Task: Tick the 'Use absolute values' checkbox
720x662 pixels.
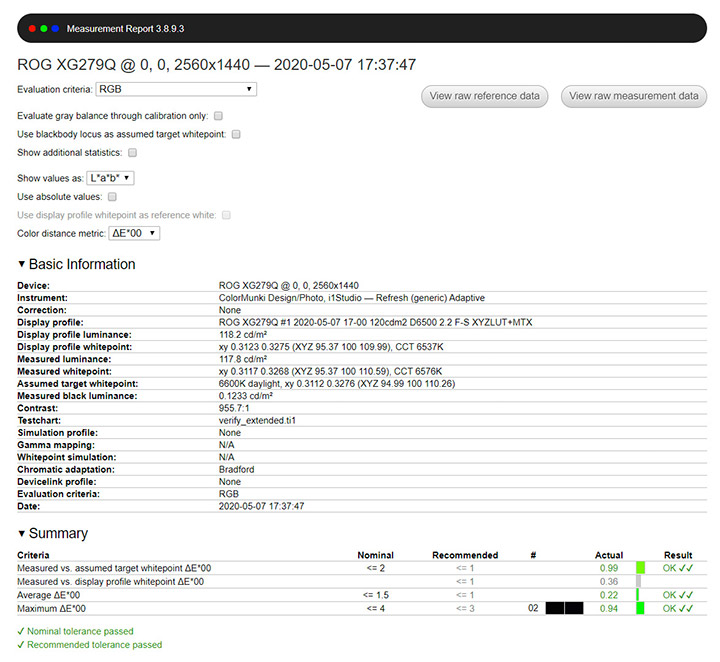Action: click(112, 196)
